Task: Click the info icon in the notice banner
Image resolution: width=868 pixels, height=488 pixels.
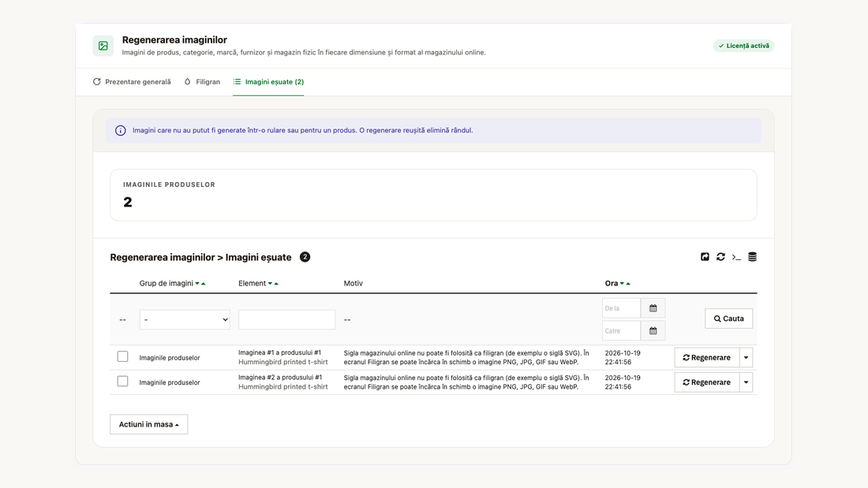Action: (x=120, y=131)
